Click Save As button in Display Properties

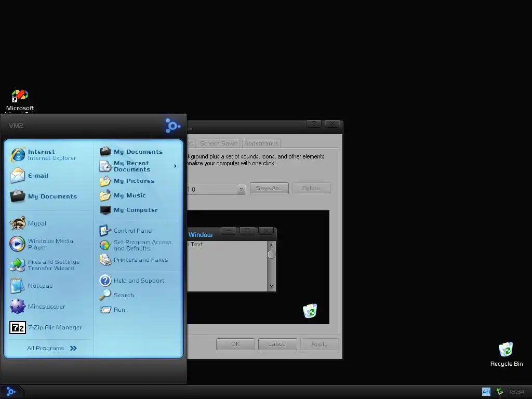click(270, 188)
